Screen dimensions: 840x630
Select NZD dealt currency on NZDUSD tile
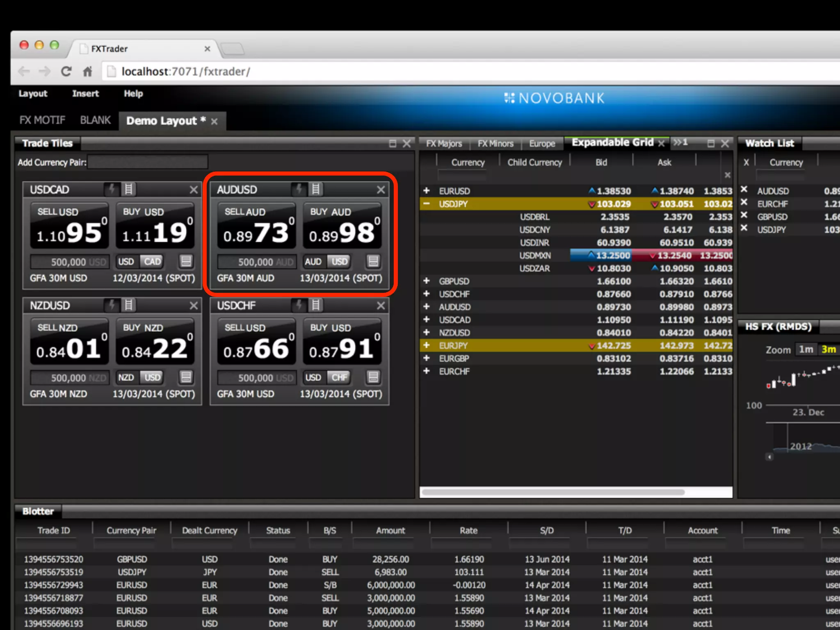click(x=126, y=377)
